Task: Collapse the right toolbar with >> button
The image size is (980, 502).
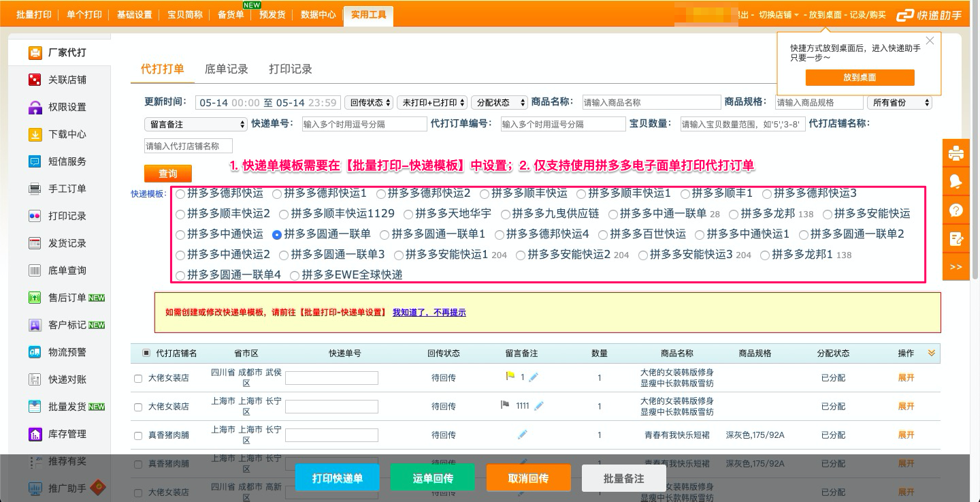Action: [x=955, y=266]
